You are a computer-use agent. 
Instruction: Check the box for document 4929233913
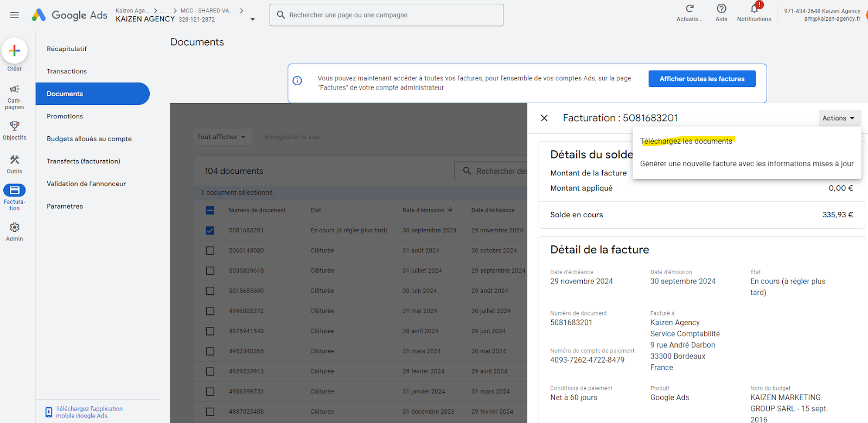(x=210, y=371)
